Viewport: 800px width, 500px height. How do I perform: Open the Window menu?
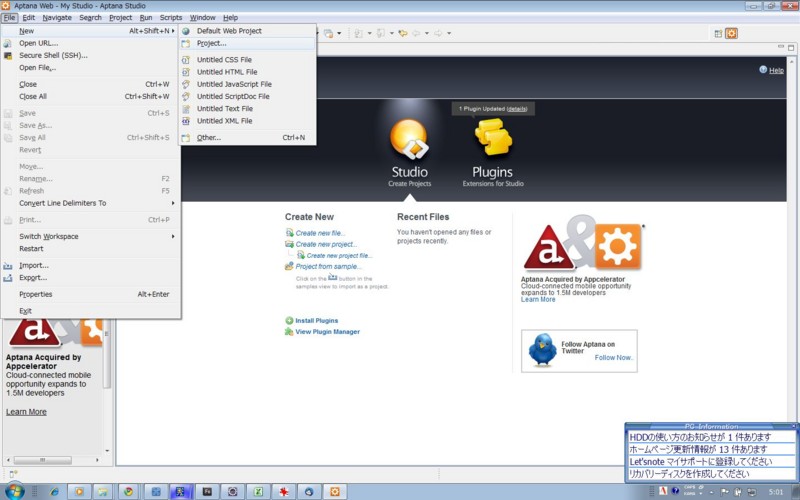click(x=203, y=17)
